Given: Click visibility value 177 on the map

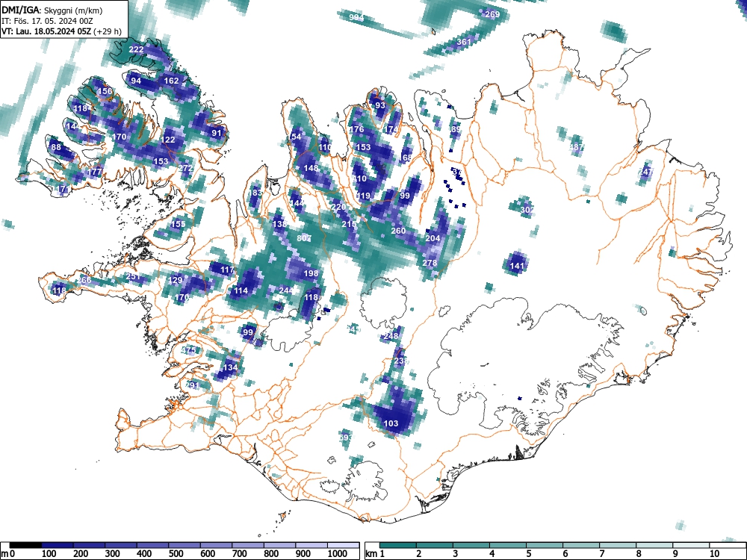Looking at the screenshot, I should pyautogui.click(x=95, y=172).
